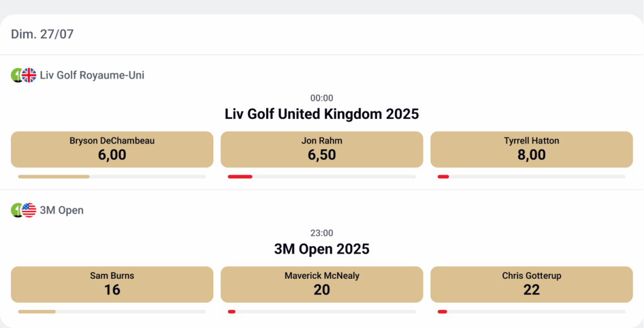Image resolution: width=644 pixels, height=328 pixels.
Task: Click the red bar under Jon Rahm
Action: (240, 177)
